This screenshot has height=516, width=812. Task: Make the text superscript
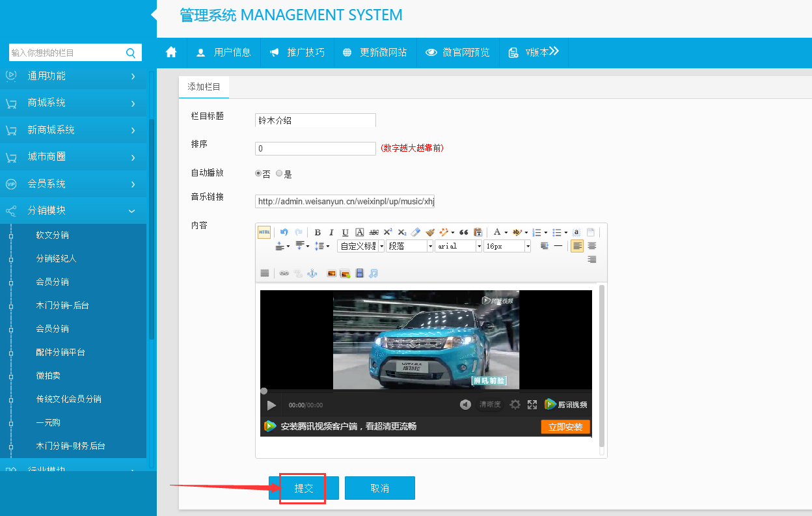(388, 232)
